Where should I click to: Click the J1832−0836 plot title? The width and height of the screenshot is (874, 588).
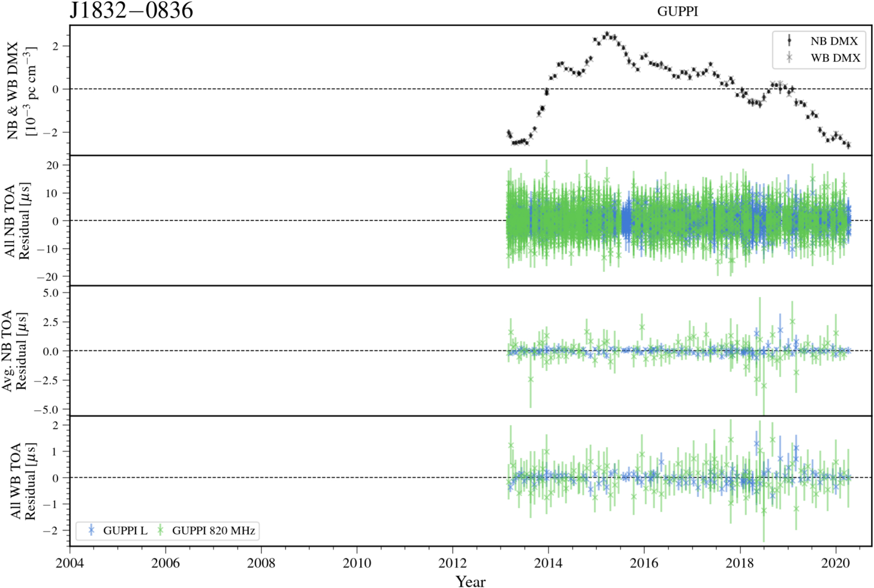(x=131, y=10)
